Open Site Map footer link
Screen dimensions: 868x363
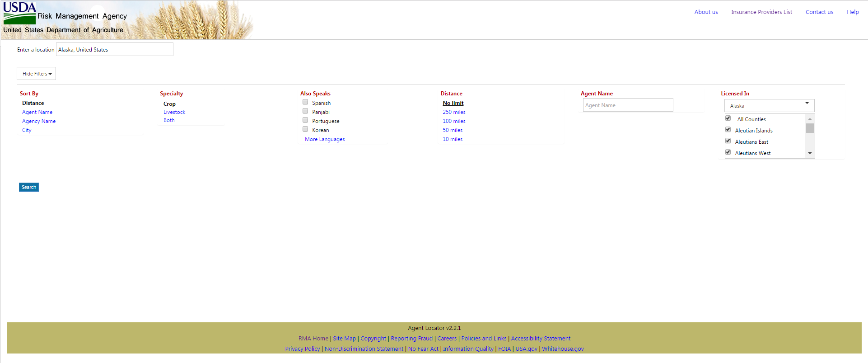pyautogui.click(x=344, y=339)
